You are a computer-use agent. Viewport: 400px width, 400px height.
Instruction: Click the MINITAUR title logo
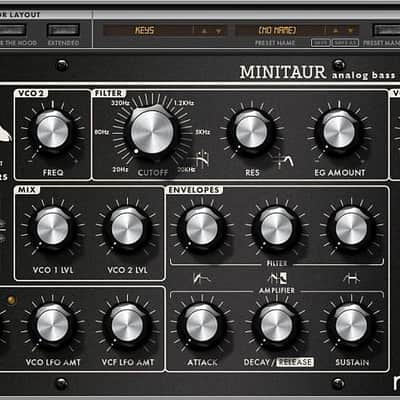click(x=283, y=72)
